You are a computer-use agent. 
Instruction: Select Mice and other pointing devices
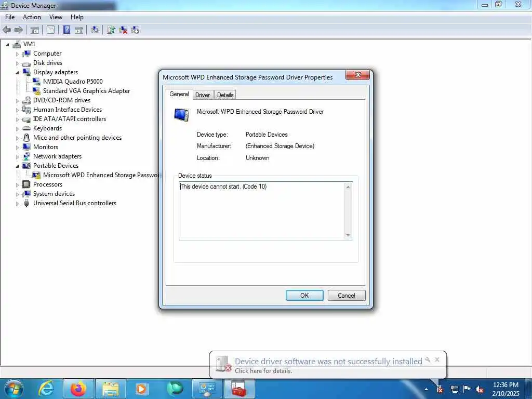pos(77,138)
